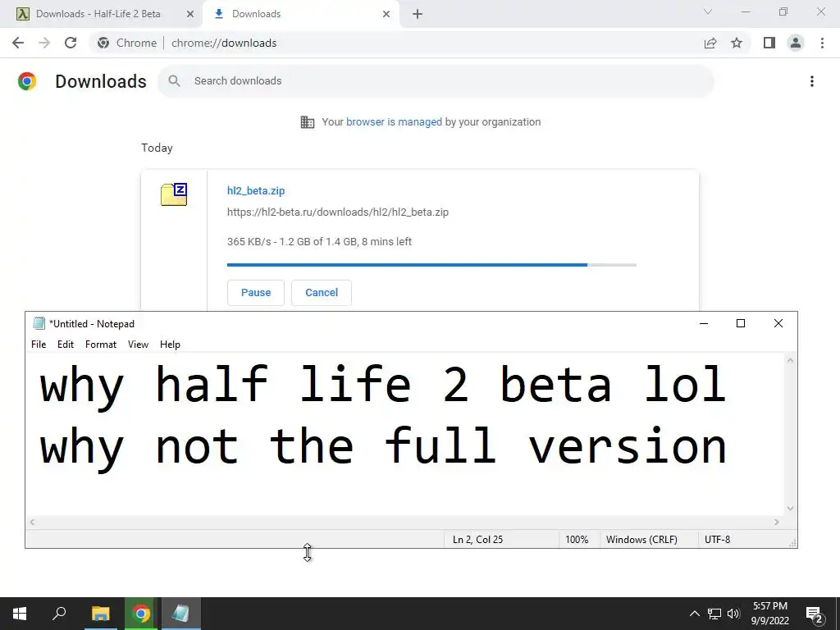
Task: Bookmark this tab with the star icon
Action: [x=737, y=43]
